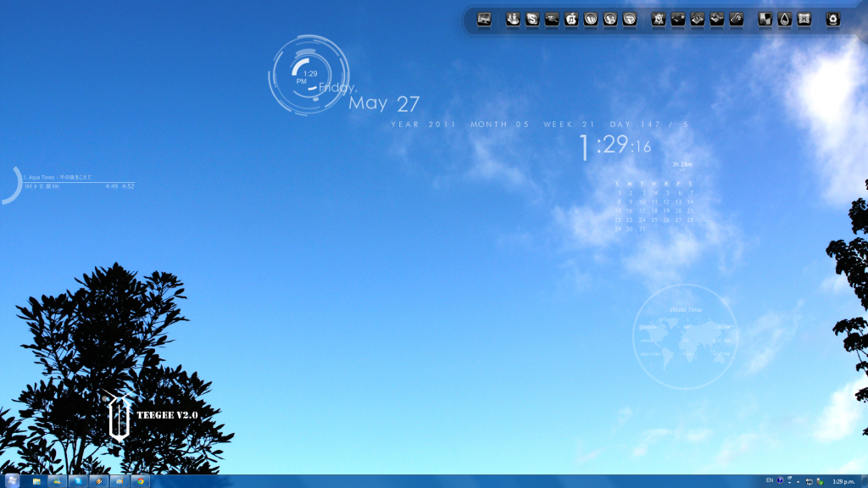Click the Chrome icon in the taskbar
Screen dimensions: 868x488
tap(140, 481)
